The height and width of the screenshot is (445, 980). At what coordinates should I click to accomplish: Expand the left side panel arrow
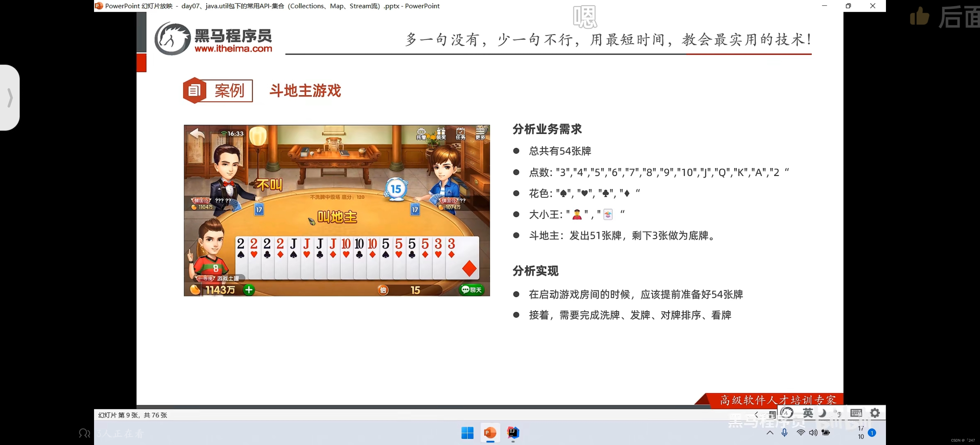click(x=10, y=98)
